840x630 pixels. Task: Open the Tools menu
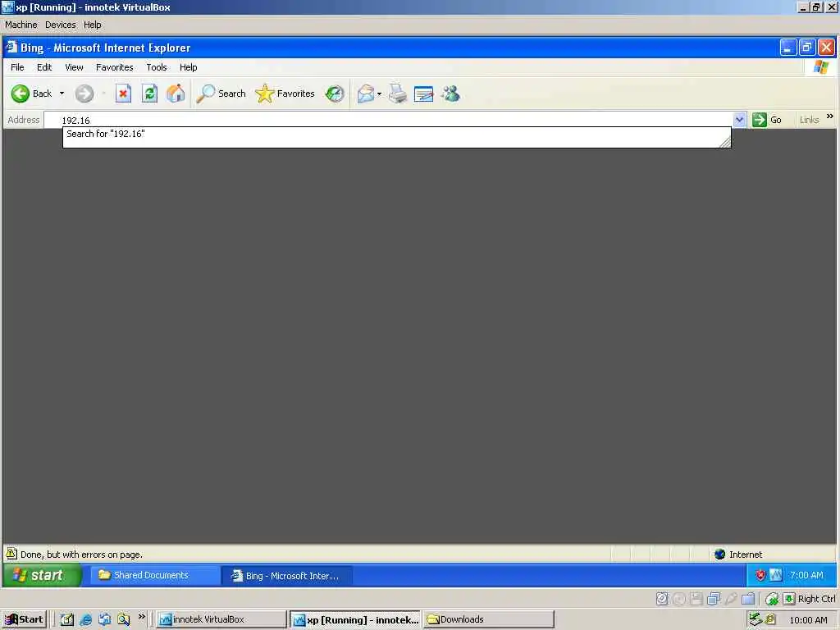pyautogui.click(x=157, y=67)
